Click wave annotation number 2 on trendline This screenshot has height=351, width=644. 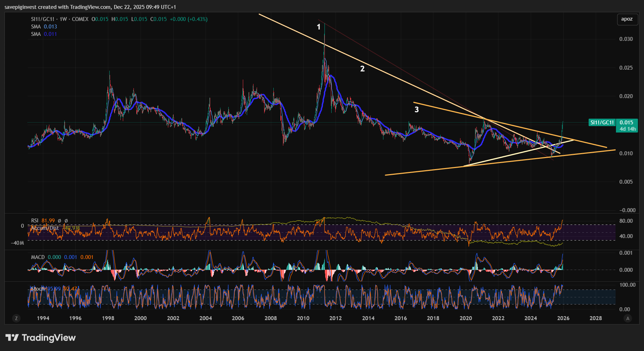coord(362,69)
